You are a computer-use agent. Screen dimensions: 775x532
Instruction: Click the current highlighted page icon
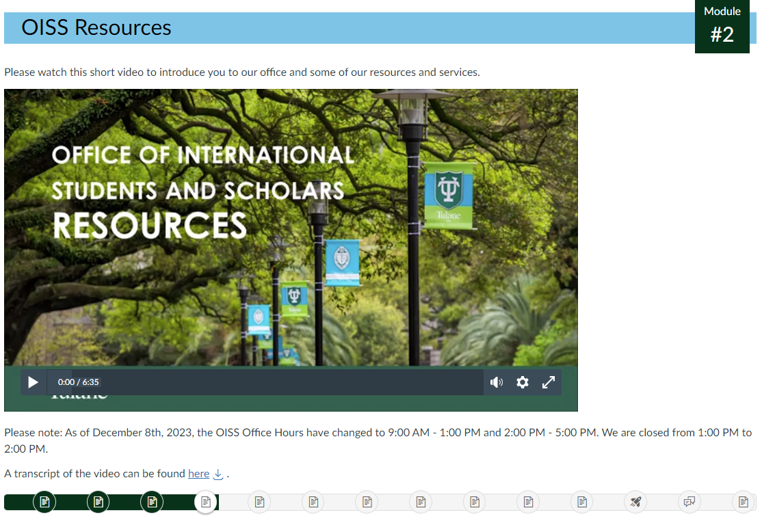[206, 501]
